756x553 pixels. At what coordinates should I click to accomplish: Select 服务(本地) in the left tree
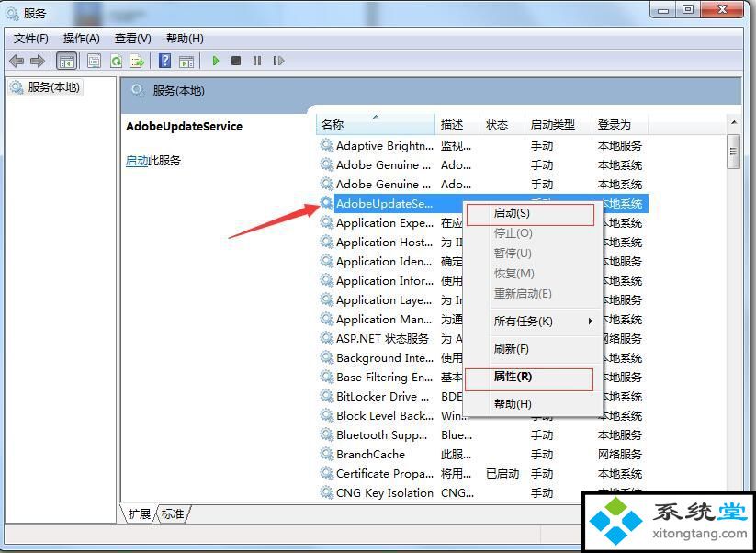[45, 87]
